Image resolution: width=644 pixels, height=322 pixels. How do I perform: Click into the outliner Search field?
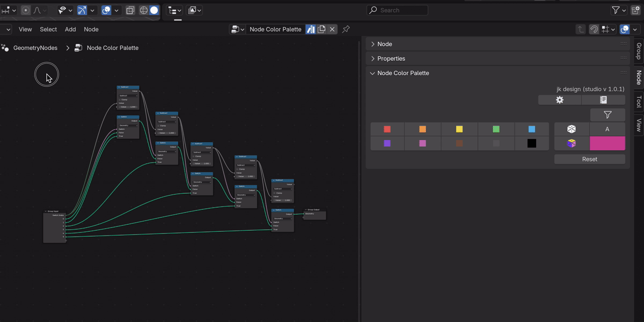(x=397, y=10)
